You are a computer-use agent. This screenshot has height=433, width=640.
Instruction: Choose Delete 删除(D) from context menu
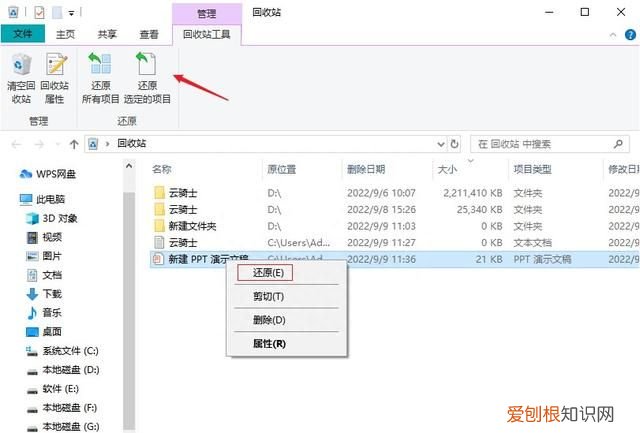pyautogui.click(x=269, y=320)
